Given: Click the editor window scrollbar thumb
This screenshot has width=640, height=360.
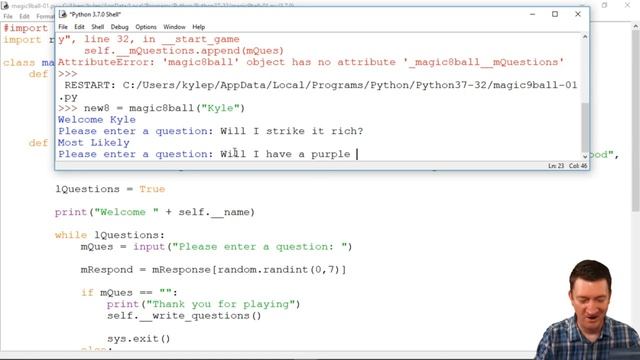Looking at the screenshot, I should pyautogui.click(x=636, y=120).
